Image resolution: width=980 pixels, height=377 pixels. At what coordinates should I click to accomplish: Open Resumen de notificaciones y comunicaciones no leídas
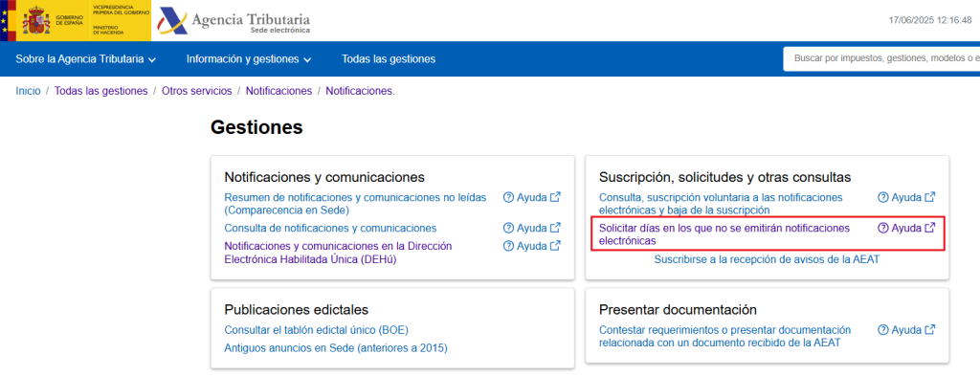point(355,204)
